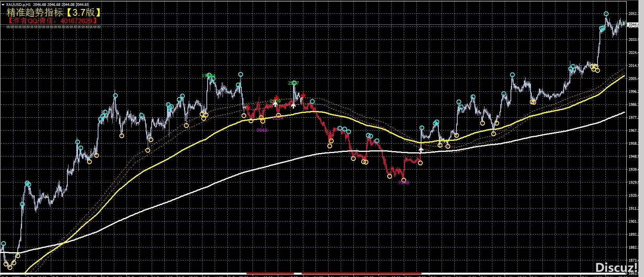Image resolution: width=644 pixels, height=277 pixels.
Task: Click the 1996 price axis label
Action: click(x=633, y=92)
